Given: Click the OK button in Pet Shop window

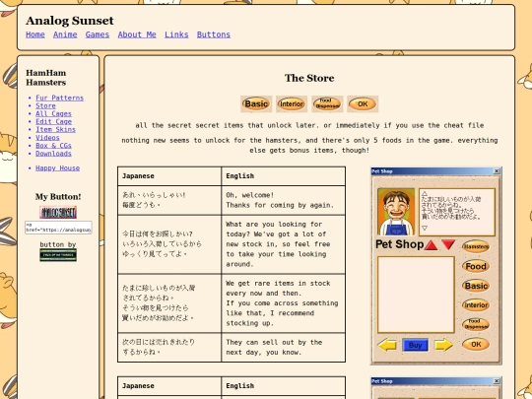Looking at the screenshot, I should pyautogui.click(x=476, y=345).
